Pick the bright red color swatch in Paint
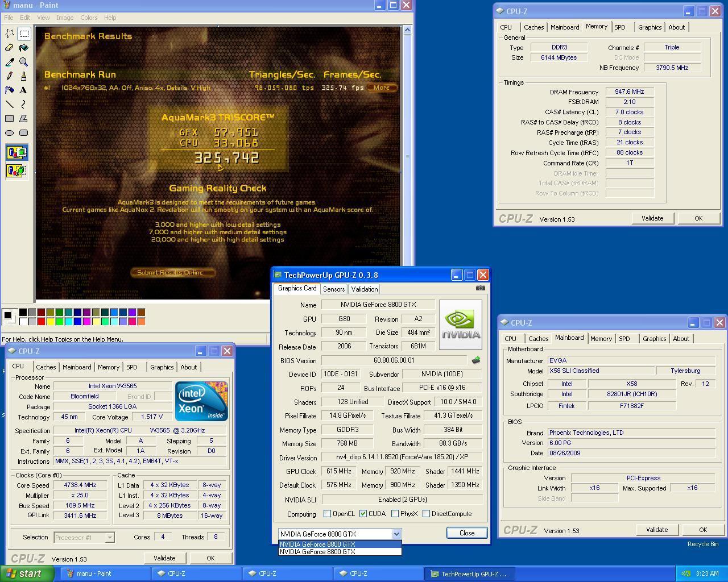Image resolution: width=728 pixels, height=582 pixels. [41, 321]
